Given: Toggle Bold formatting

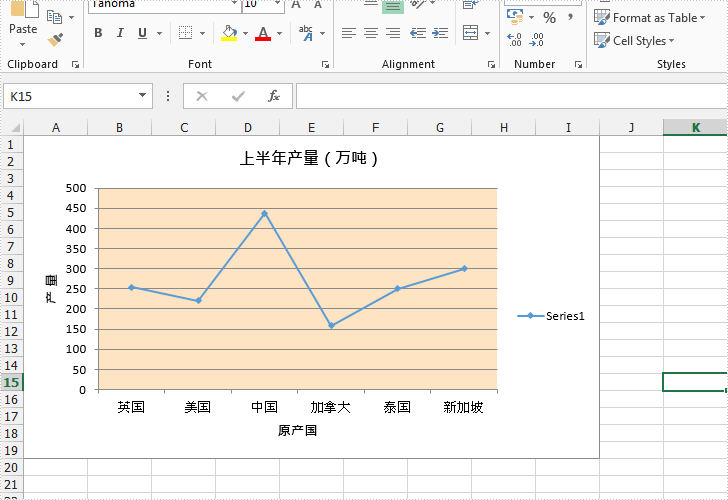Looking at the screenshot, I should tap(98, 33).
